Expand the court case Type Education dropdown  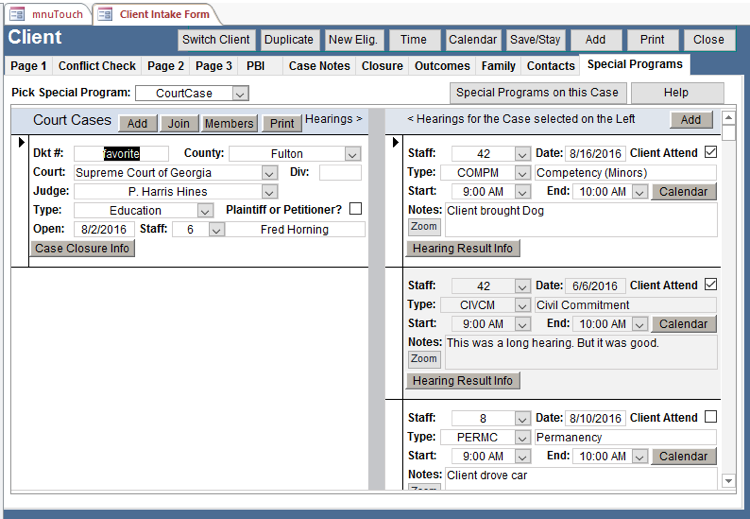(x=205, y=210)
